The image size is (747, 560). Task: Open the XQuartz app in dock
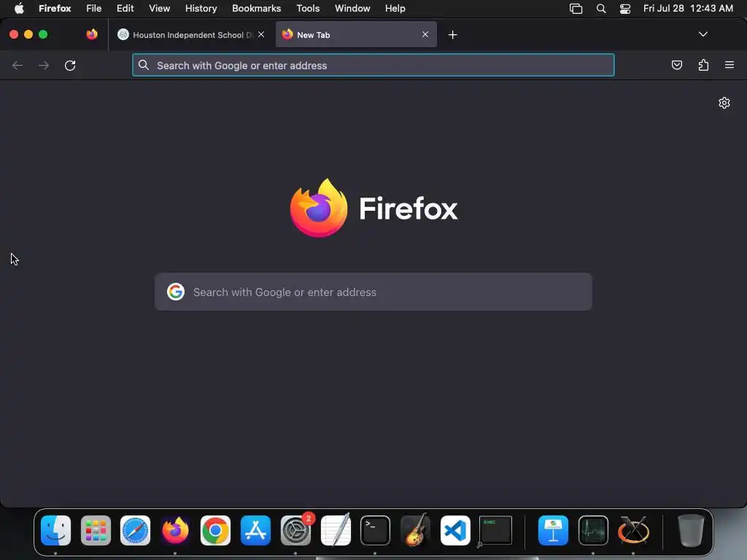(633, 530)
